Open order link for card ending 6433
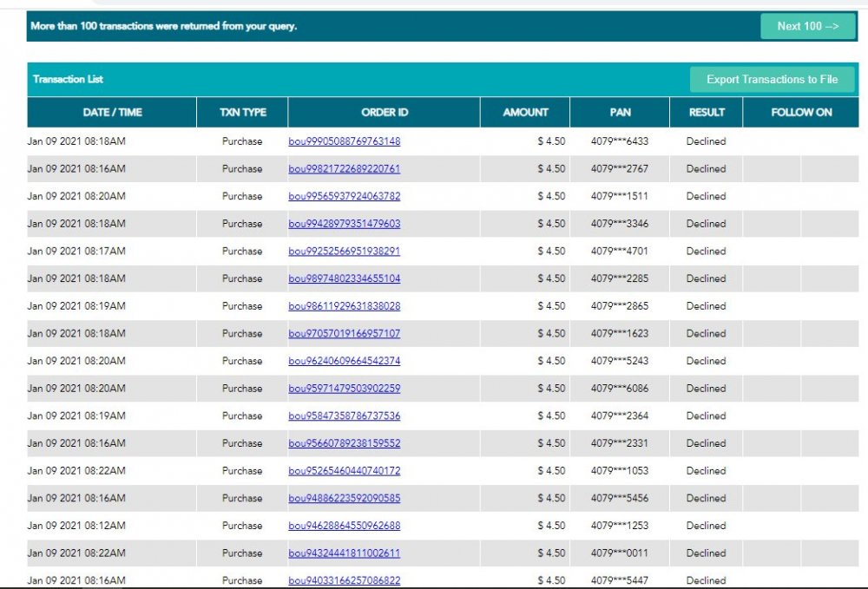868x589 pixels. pos(345,141)
